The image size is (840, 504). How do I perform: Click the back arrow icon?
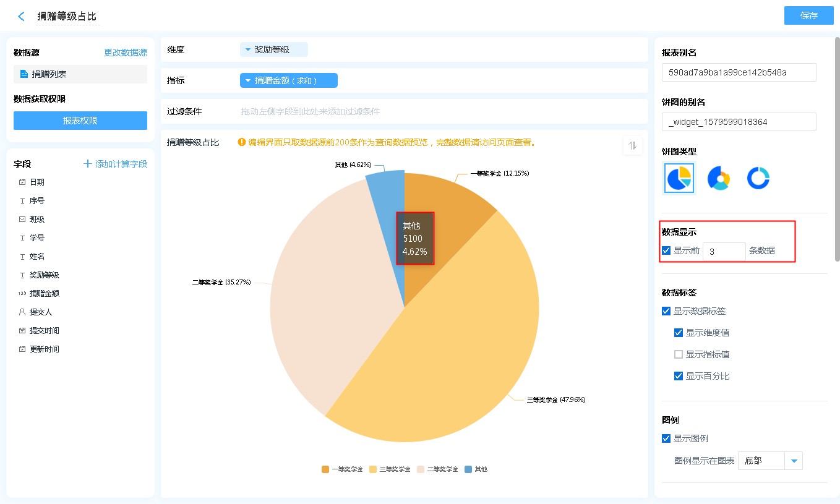pos(22,17)
